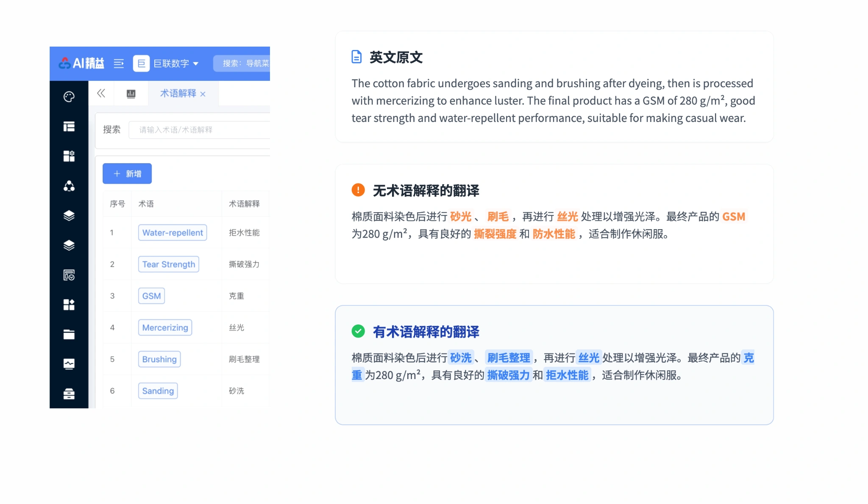Open the monitor chart icon in sidebar
The height and width of the screenshot is (504, 868).
click(x=69, y=364)
